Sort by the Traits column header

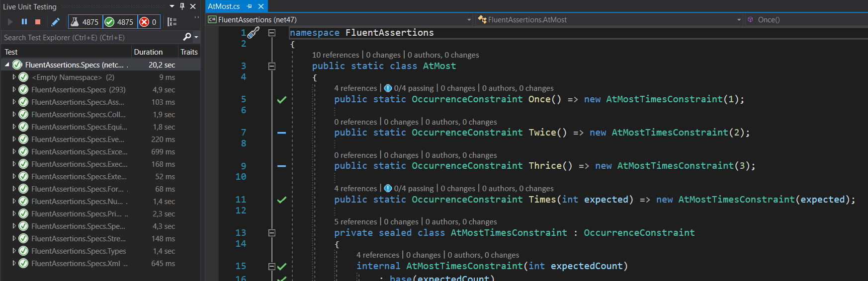click(x=189, y=52)
